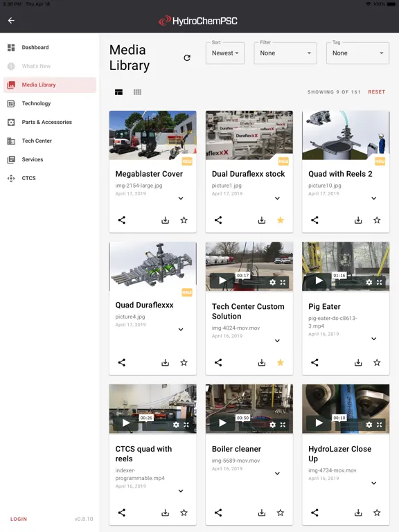
Task: Tap the LOGIN link
Action: coord(19,519)
